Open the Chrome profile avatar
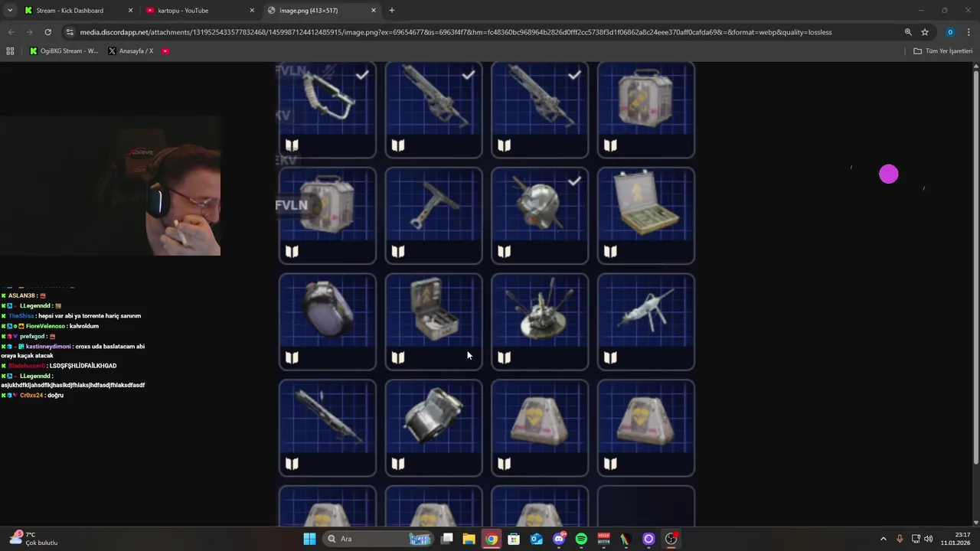Viewport: 980px width, 551px height. pyautogui.click(x=950, y=32)
